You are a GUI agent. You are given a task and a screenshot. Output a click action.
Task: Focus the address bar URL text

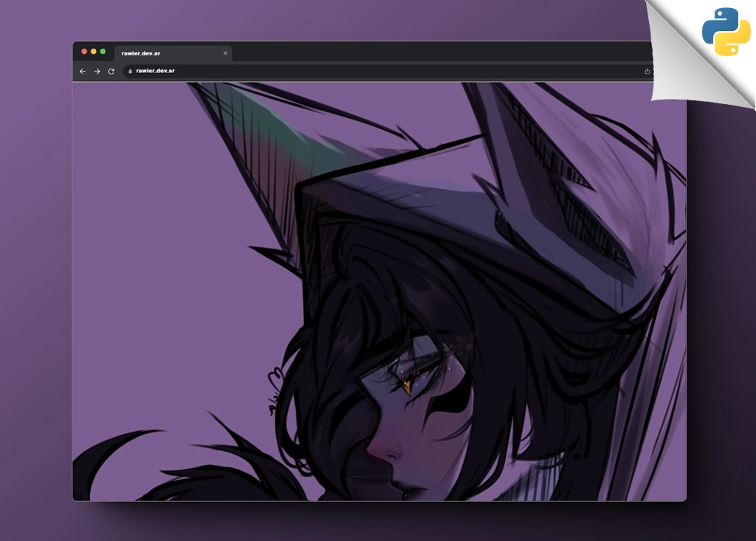[155, 72]
